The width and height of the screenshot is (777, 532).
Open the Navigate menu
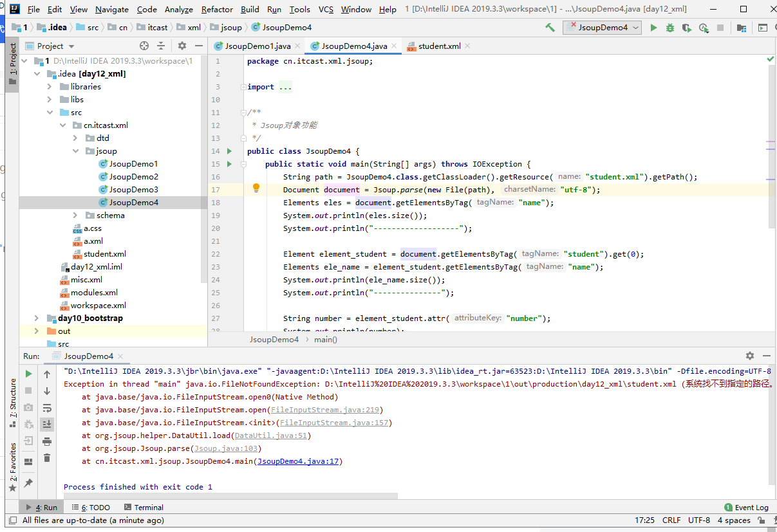(112, 9)
